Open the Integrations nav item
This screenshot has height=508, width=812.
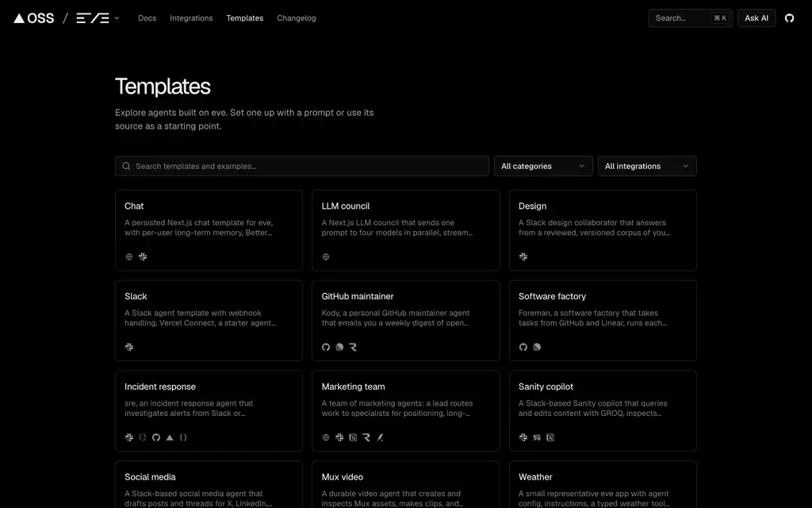point(191,18)
